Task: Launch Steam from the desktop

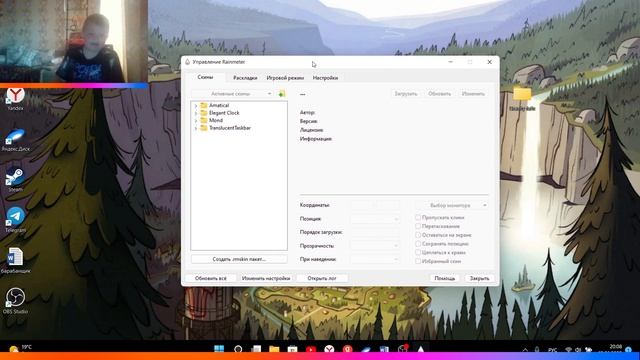Action: (x=15, y=180)
